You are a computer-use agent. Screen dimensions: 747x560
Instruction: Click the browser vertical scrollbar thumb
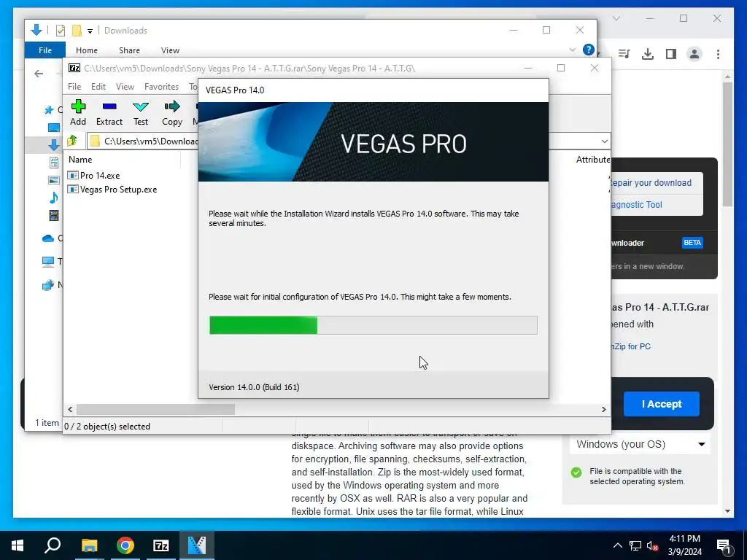(x=727, y=144)
